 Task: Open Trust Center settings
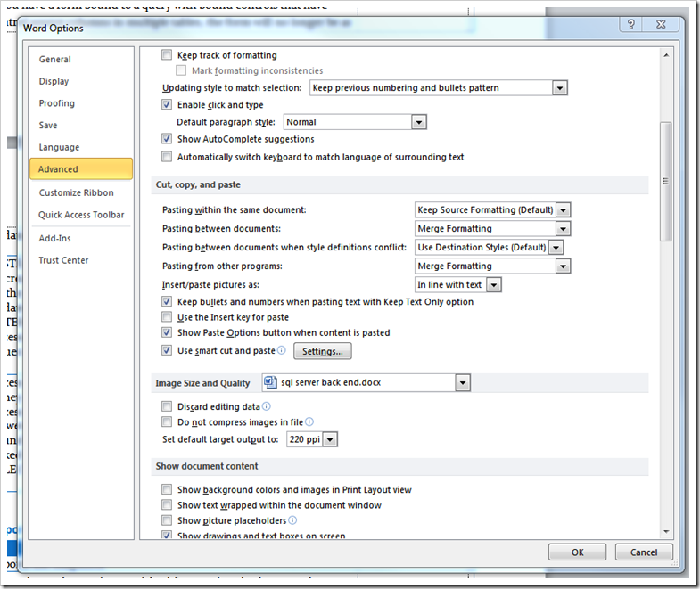[81, 260]
